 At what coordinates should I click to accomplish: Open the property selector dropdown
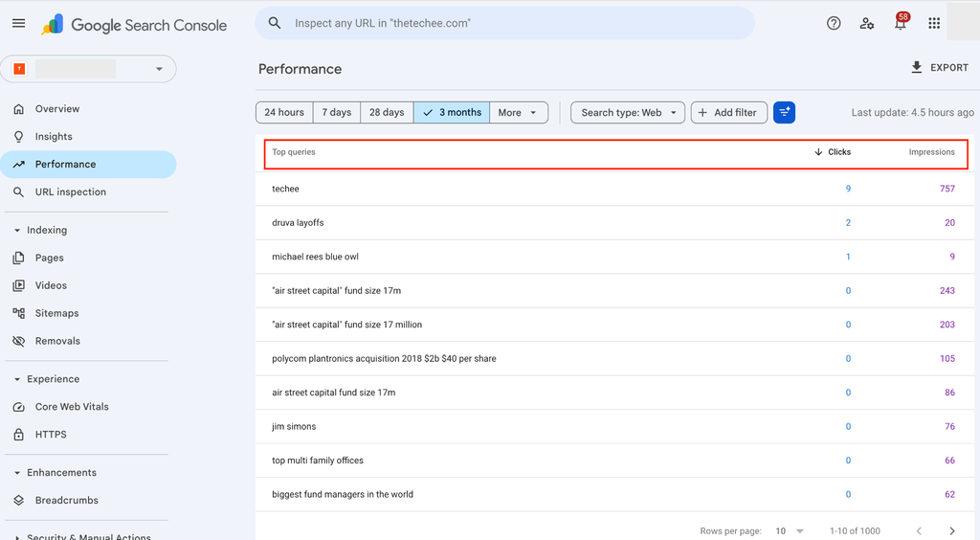pos(88,69)
